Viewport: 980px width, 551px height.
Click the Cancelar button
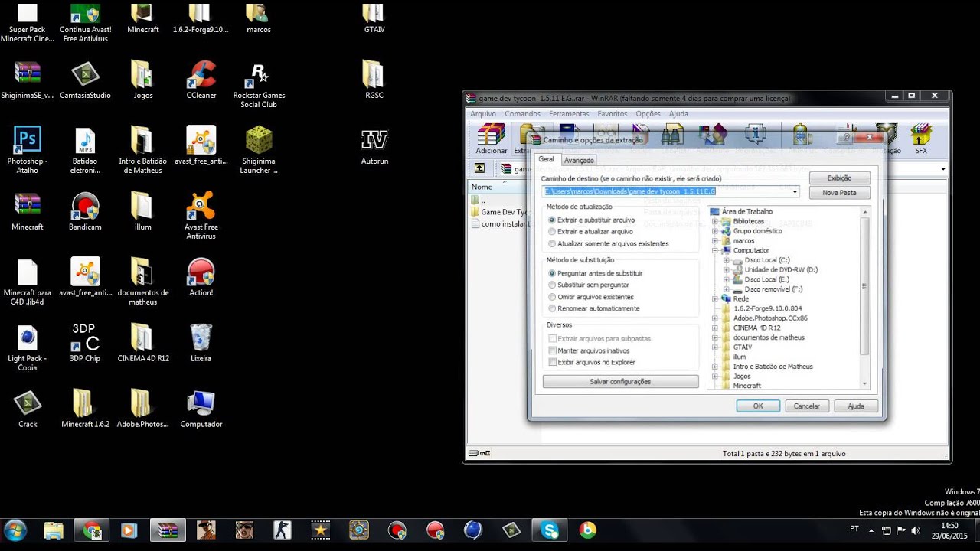(807, 406)
